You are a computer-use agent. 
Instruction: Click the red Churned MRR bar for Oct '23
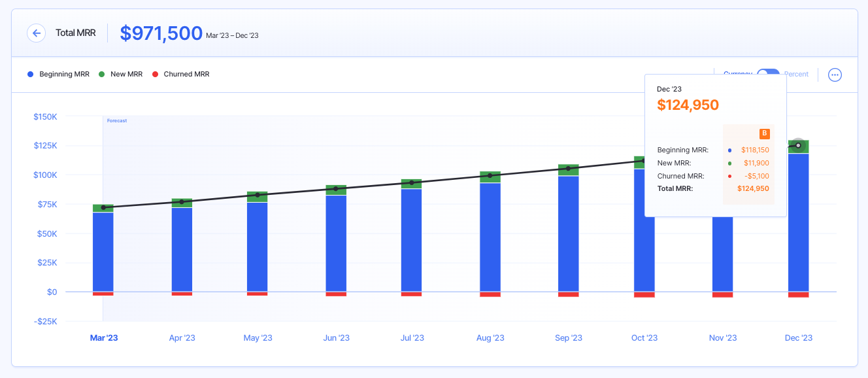tap(644, 295)
